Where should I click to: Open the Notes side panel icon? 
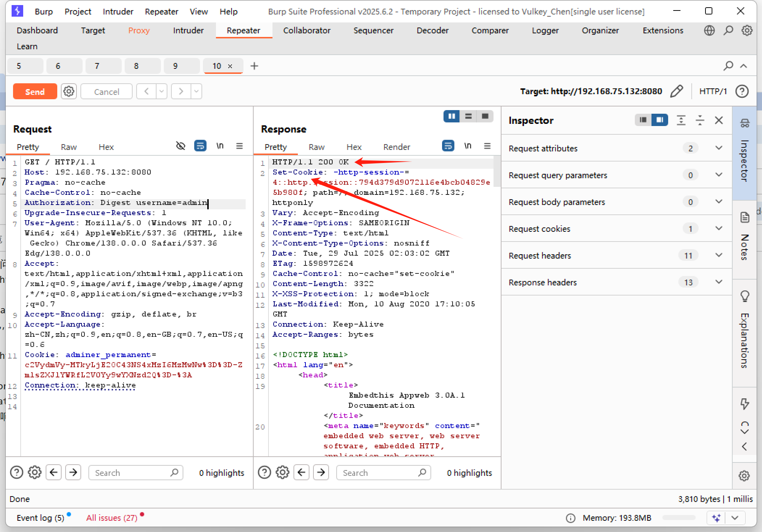pos(745,217)
